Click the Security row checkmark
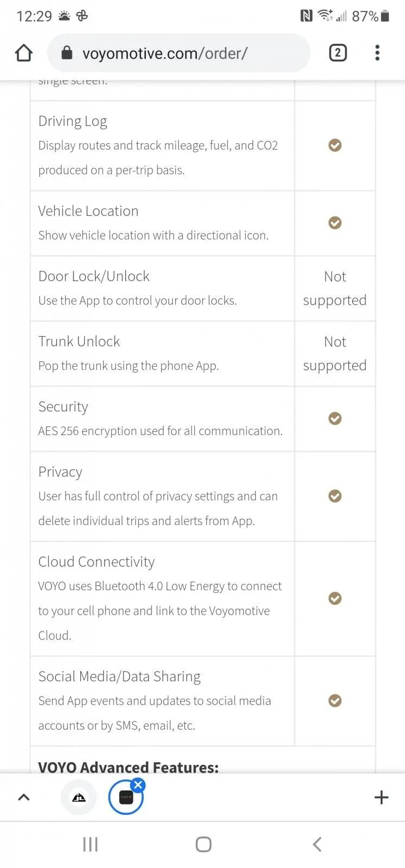 (335, 418)
